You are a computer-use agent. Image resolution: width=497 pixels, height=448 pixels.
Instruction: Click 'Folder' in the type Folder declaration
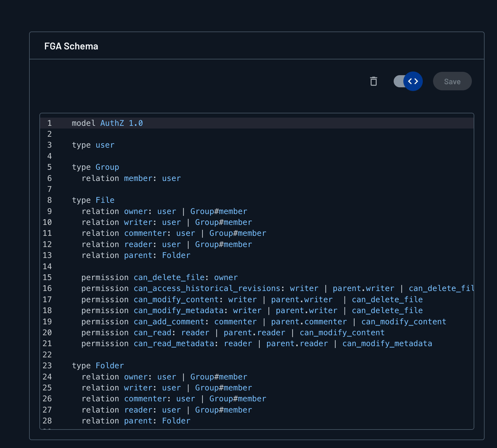(110, 366)
